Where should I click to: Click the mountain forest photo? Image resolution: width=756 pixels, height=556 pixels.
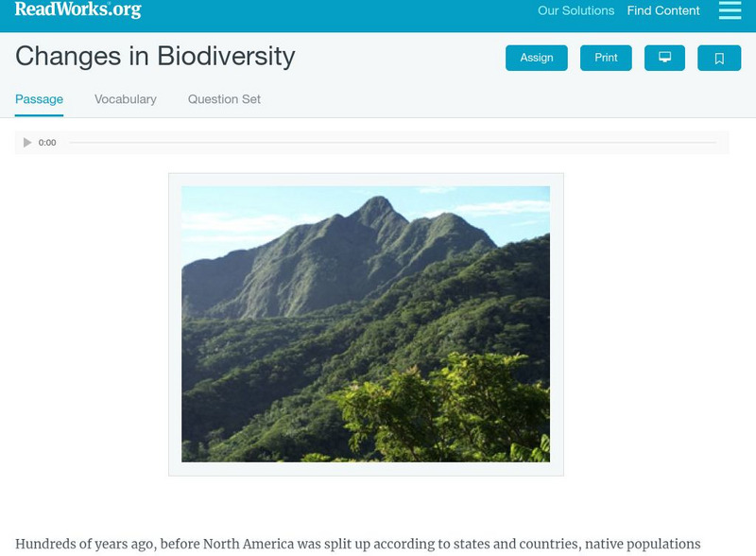[x=366, y=323]
